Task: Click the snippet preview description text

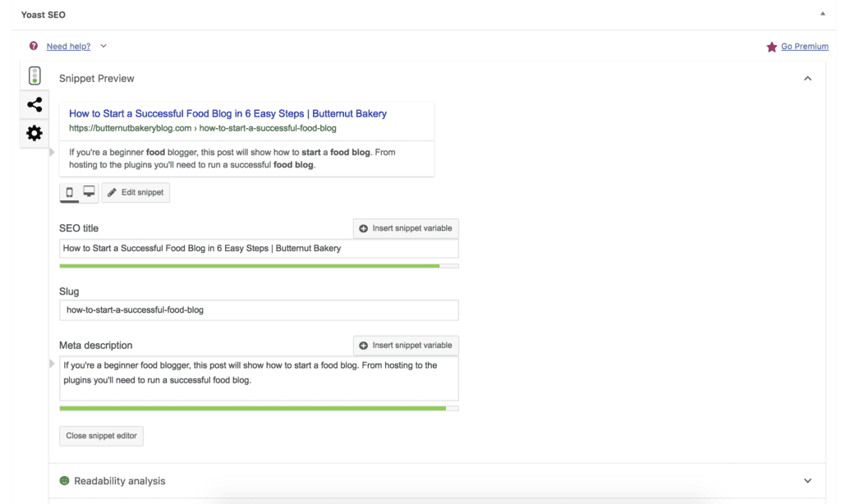Action: tap(232, 158)
